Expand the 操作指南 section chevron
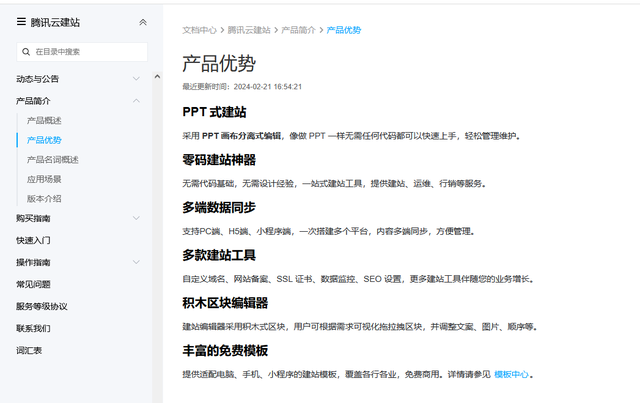The image size is (640, 403). click(x=136, y=262)
